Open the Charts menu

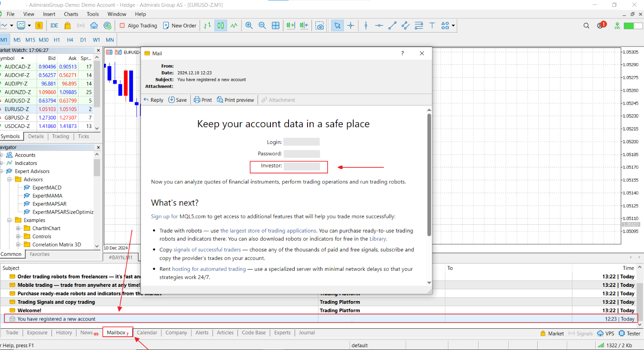point(71,14)
